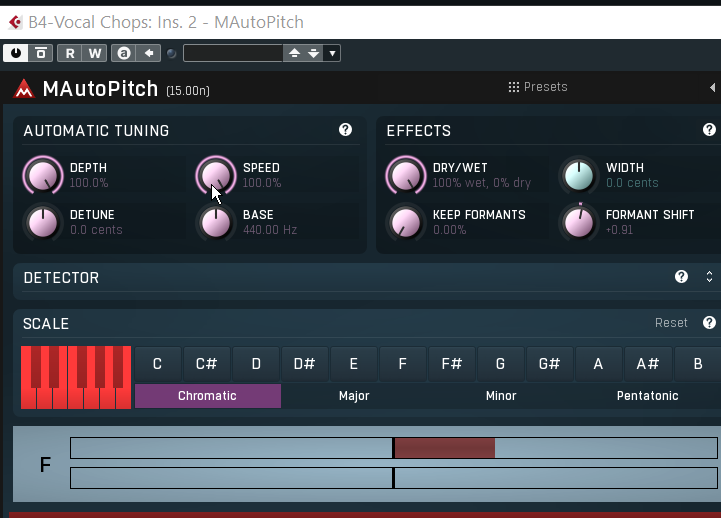Screen dimensions: 721x518
Task: Select the previous preset with up arrow
Action: 294,53
